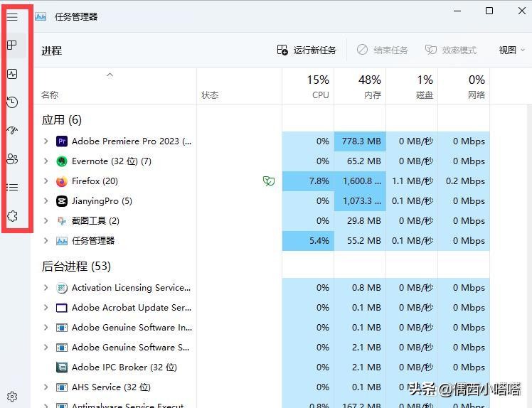Viewport: 532px width, 408px height.
Task: Click the Adobe Premiere Pro icon
Action: point(62,141)
